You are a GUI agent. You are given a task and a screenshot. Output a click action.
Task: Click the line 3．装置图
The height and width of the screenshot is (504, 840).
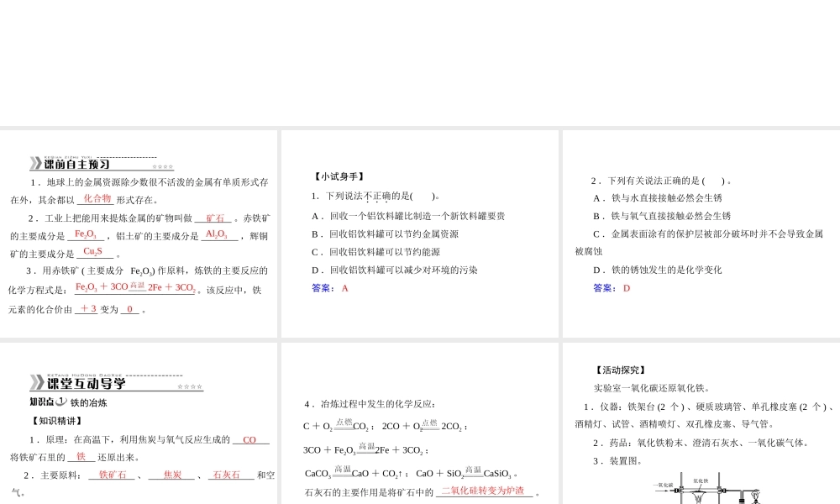click(x=617, y=461)
